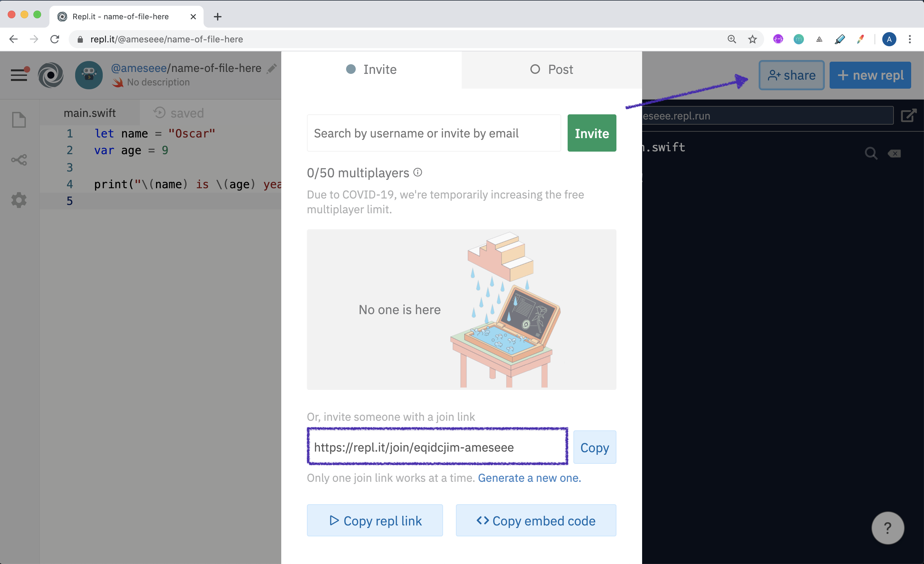Open the Settings gear in sidebar
924x564 pixels.
(19, 200)
